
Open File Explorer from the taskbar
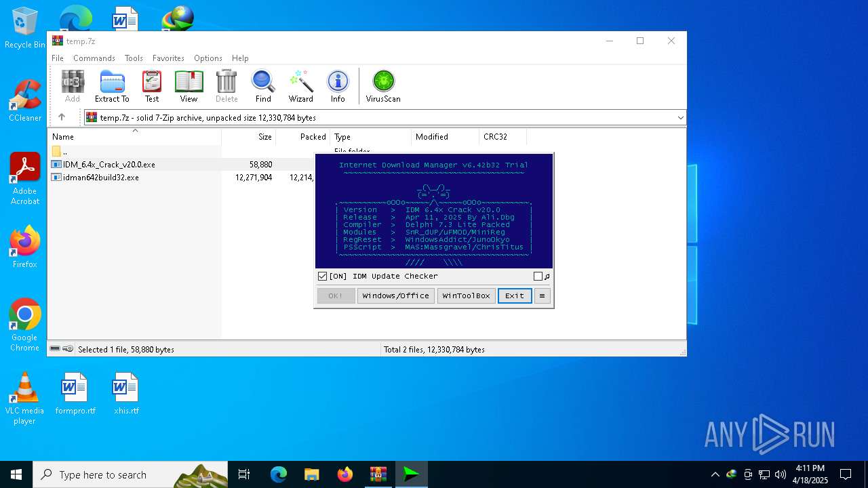coord(312,474)
